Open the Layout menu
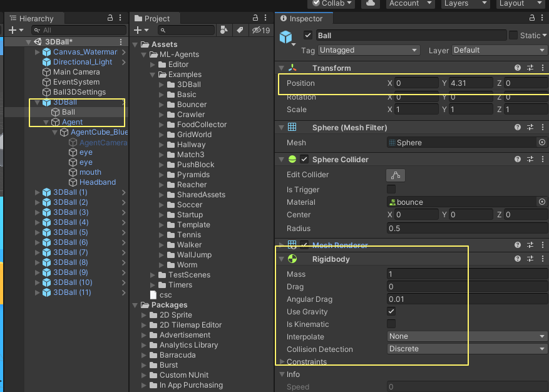Viewport: 549px width, 392px height. [x=521, y=3]
